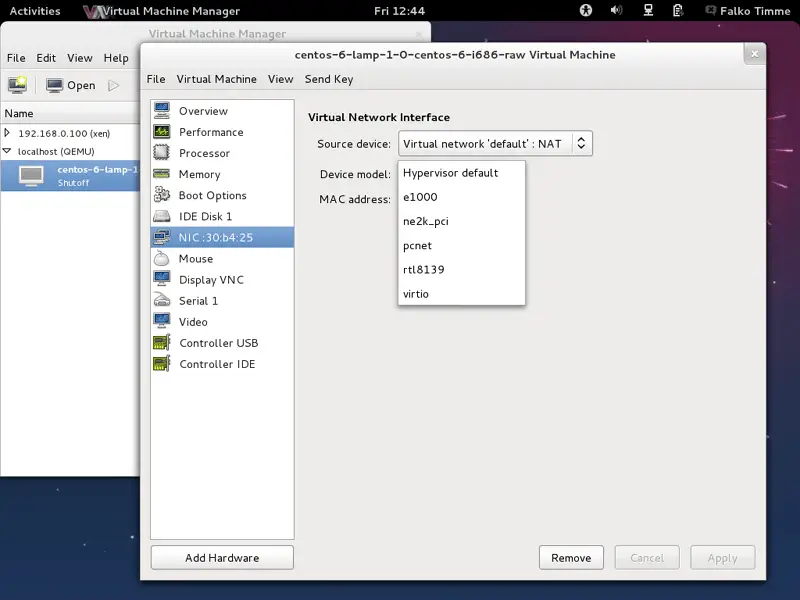Image resolution: width=800 pixels, height=600 pixels.
Task: Click Activities in the top bar
Action: [x=35, y=11]
